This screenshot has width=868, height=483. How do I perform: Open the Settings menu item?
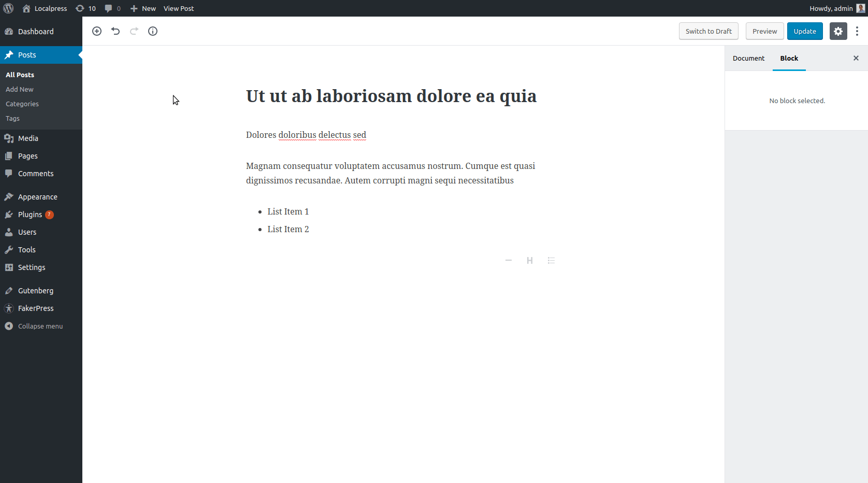pyautogui.click(x=41, y=267)
